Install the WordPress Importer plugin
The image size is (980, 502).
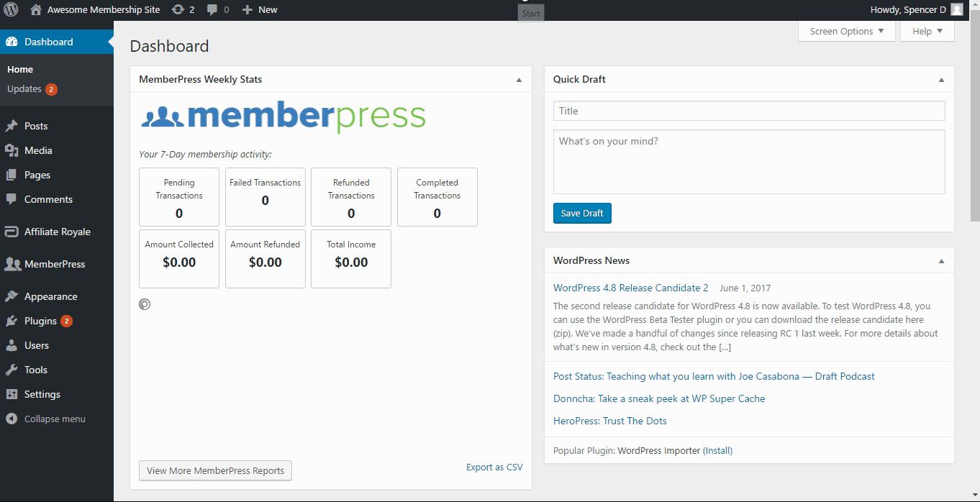(x=717, y=450)
